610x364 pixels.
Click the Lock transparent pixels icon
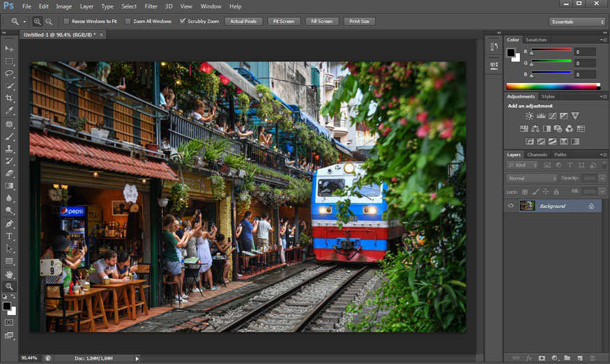[x=524, y=191]
